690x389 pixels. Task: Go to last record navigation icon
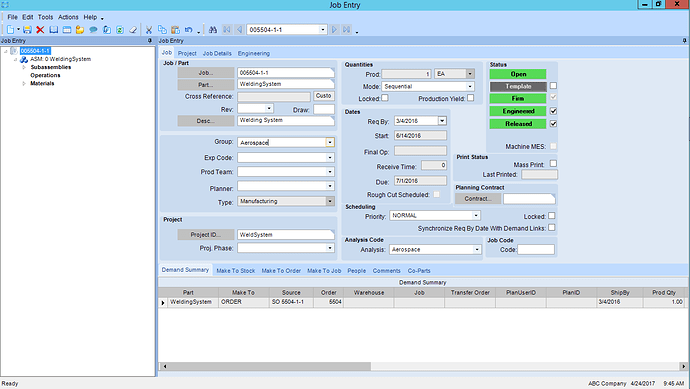pos(347,29)
